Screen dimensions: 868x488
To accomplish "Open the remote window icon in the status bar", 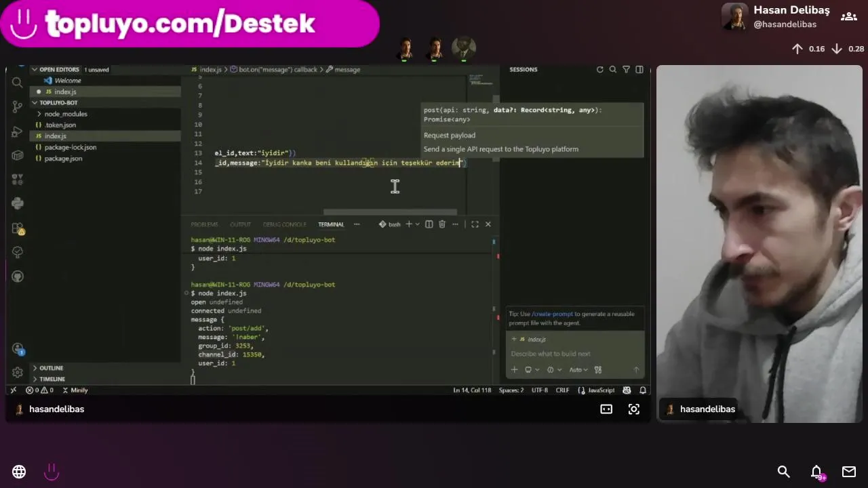I will point(13,390).
